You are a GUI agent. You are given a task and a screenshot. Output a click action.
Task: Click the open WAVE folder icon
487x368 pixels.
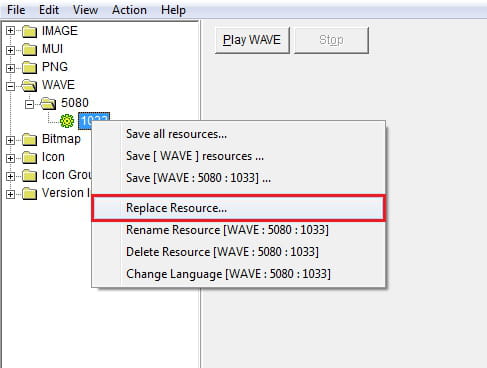[x=29, y=86]
